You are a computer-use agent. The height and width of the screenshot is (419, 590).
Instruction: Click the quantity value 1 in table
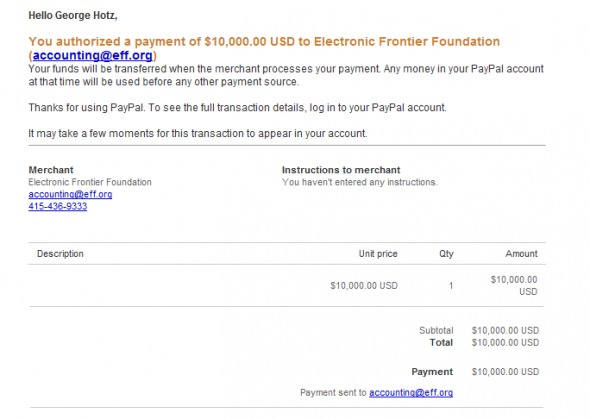coord(451,285)
